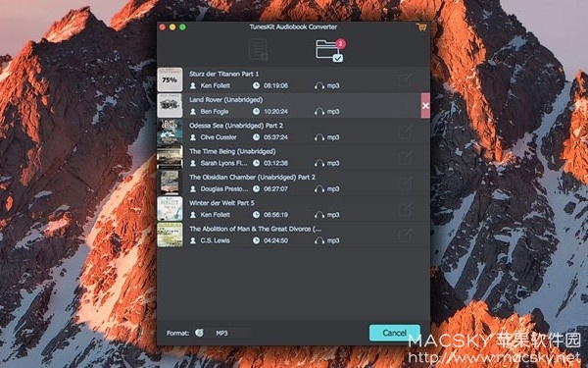Click the author name Clive Cussler

219,137
